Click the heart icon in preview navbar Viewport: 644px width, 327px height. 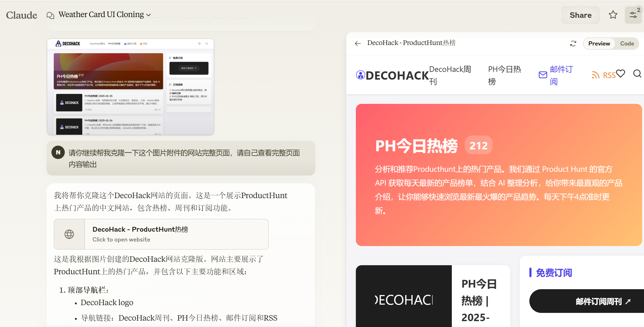(x=621, y=73)
